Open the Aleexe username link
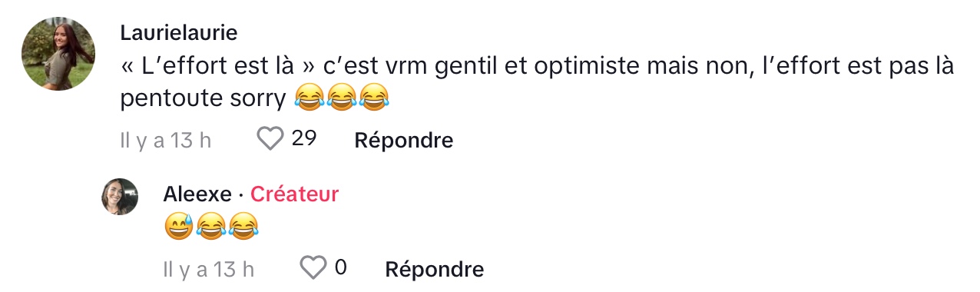Viewport: 980px width, 292px height. pyautogui.click(x=198, y=194)
